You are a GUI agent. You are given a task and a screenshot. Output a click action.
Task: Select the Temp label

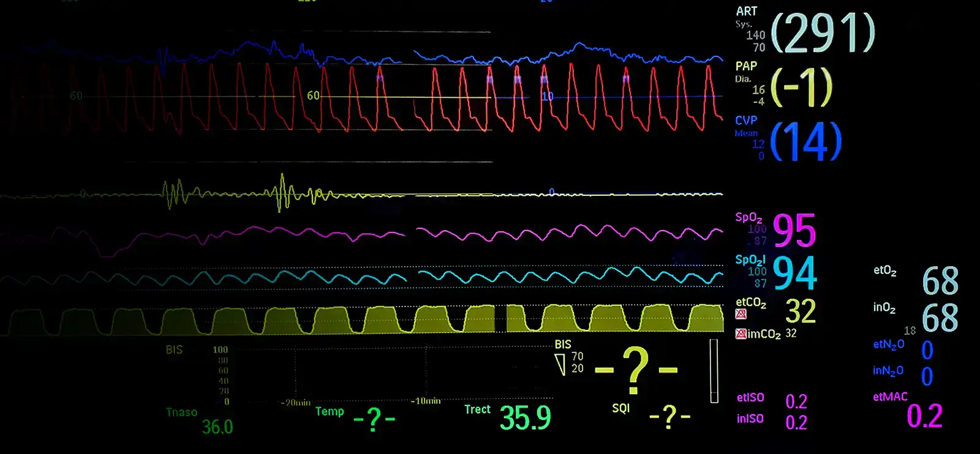coord(330,411)
